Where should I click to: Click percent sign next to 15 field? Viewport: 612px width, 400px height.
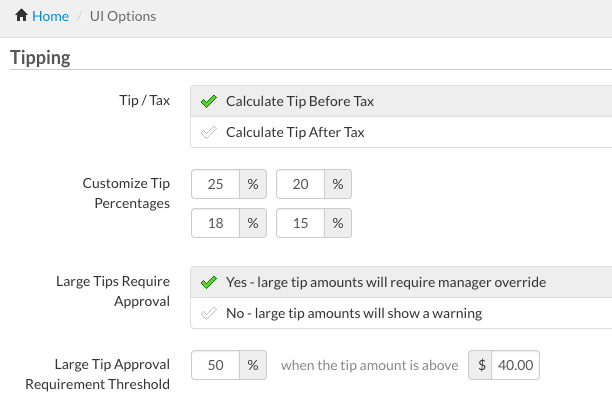(x=338, y=222)
